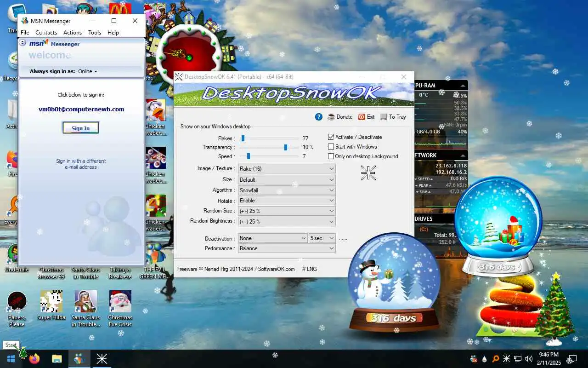
Task: Open Deactivation dropdown set to None
Action: pos(272,238)
